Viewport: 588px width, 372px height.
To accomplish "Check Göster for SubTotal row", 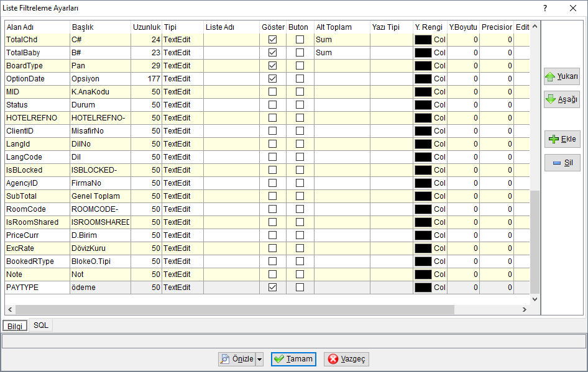I will 273,196.
